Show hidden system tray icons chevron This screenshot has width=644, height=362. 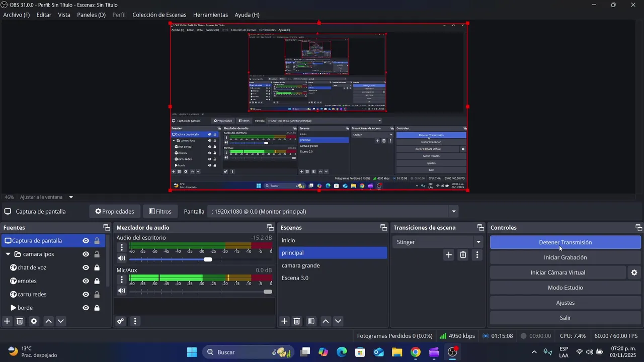click(534, 352)
